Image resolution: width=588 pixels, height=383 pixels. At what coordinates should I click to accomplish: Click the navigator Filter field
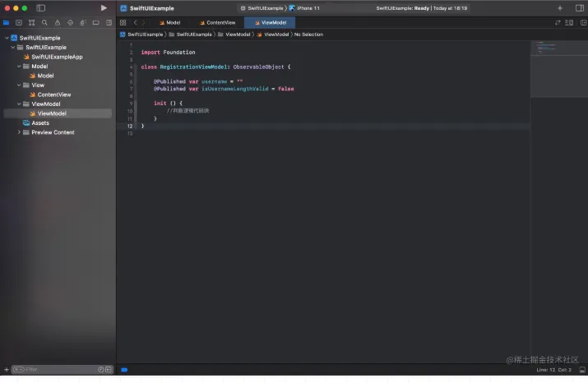coord(62,370)
